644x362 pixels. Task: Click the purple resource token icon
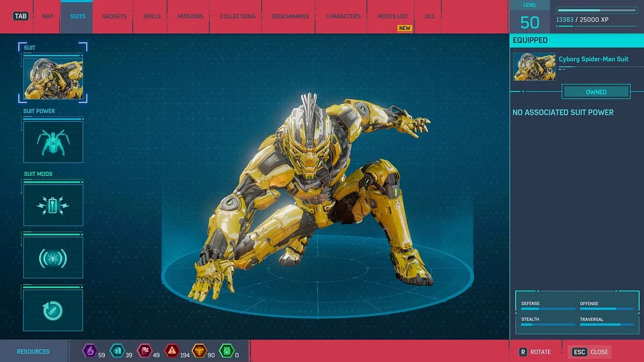click(89, 351)
